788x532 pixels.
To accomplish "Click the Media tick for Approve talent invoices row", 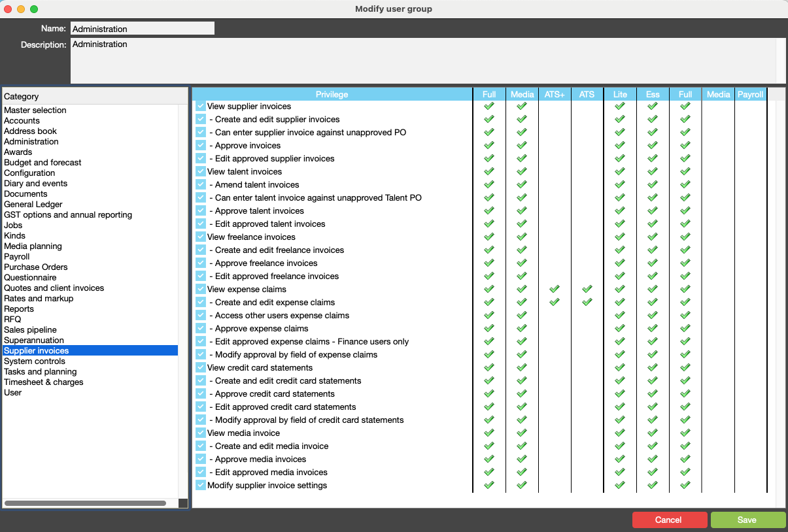I will tap(522, 210).
